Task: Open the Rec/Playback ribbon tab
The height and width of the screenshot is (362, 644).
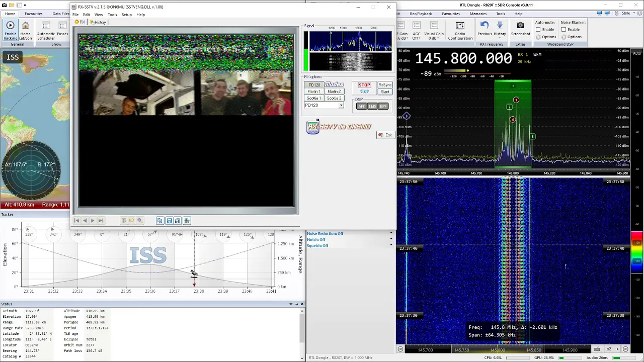Action: (x=421, y=14)
